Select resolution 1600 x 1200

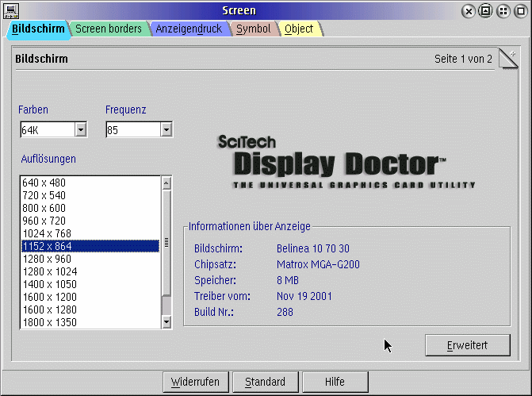90,297
